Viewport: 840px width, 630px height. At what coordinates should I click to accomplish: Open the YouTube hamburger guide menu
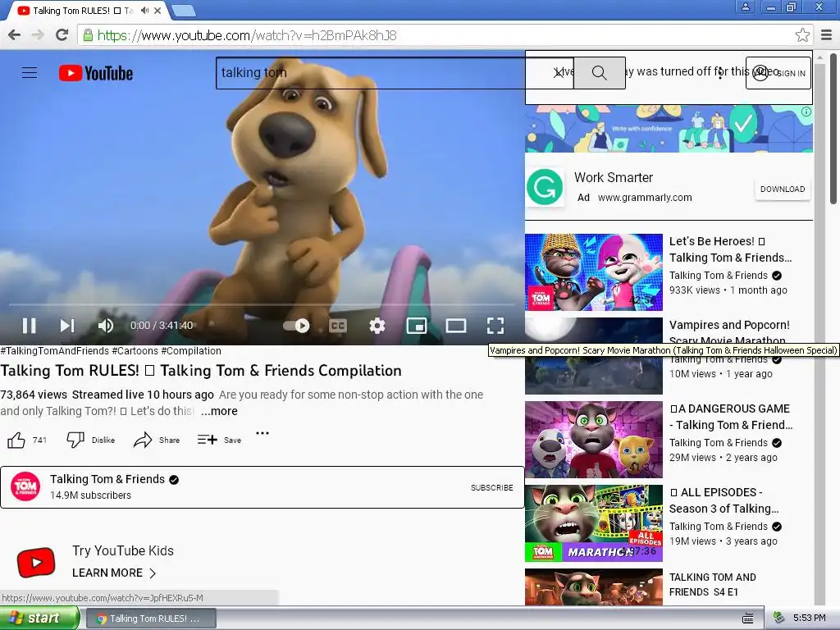coord(30,73)
